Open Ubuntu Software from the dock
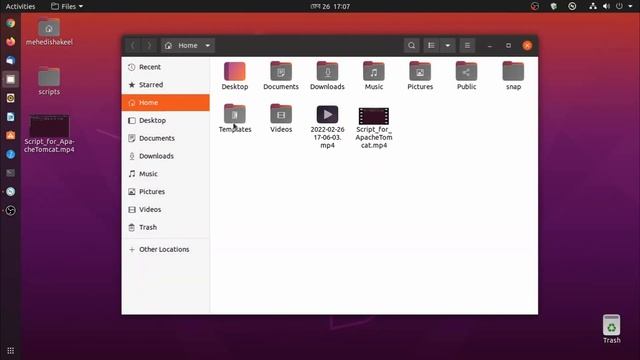 pyautogui.click(x=11, y=136)
